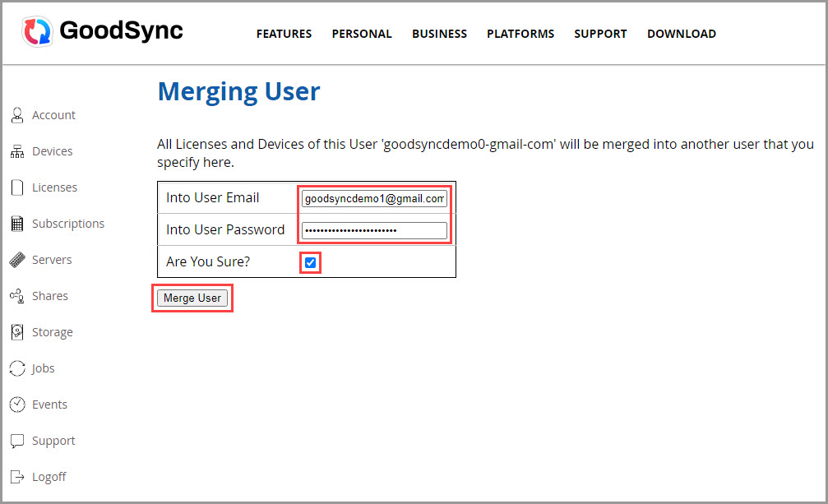Check the 'Are You Sure?' checkbox

pyautogui.click(x=310, y=261)
